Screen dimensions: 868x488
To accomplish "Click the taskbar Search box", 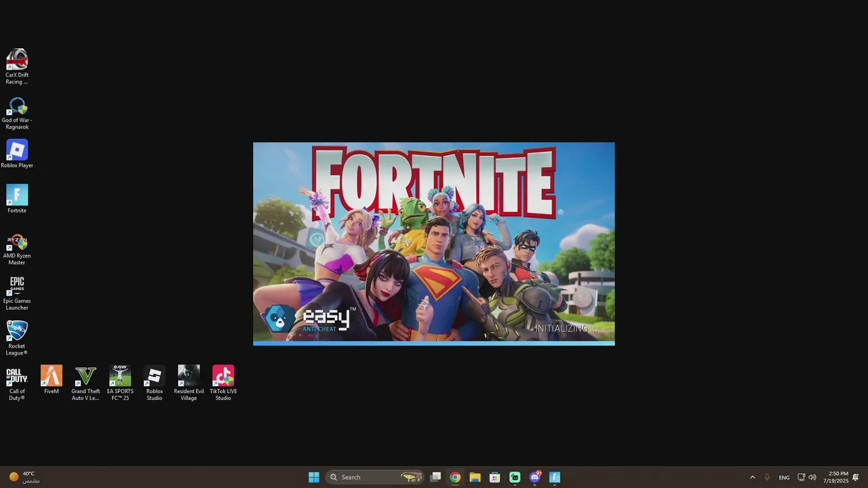I will point(375,477).
